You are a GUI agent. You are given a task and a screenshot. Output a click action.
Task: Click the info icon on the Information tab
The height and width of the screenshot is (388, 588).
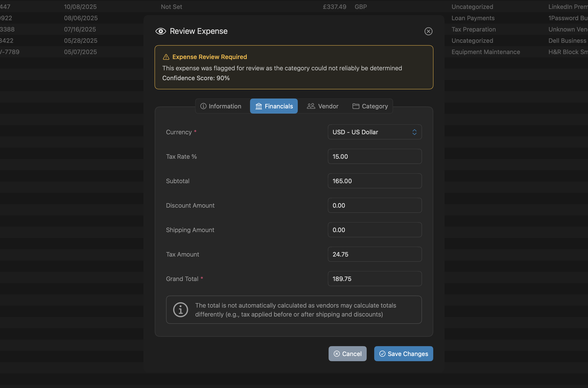pyautogui.click(x=203, y=106)
